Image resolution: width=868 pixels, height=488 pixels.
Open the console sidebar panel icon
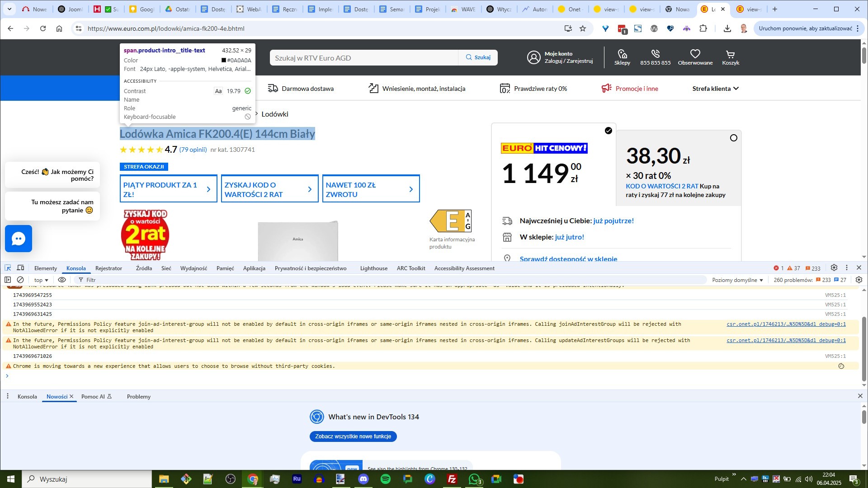coord(8,280)
